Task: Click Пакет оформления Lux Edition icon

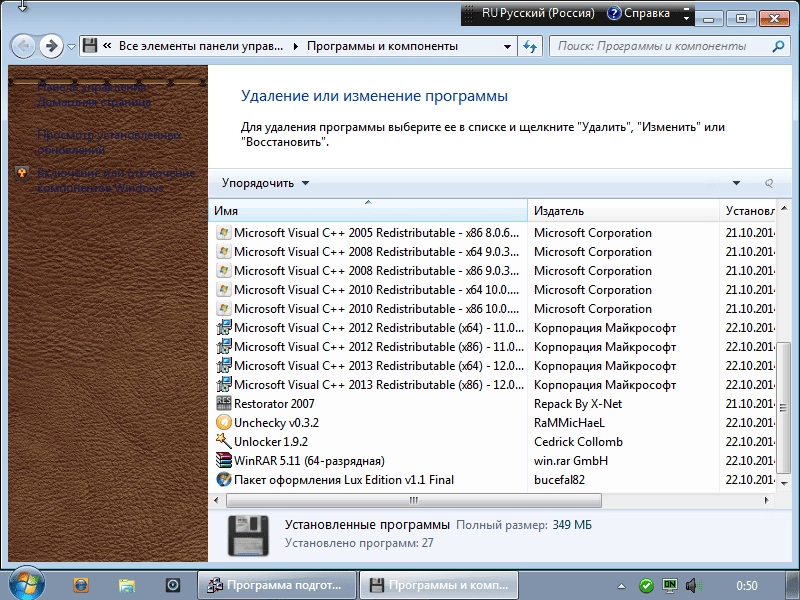Action: point(223,480)
